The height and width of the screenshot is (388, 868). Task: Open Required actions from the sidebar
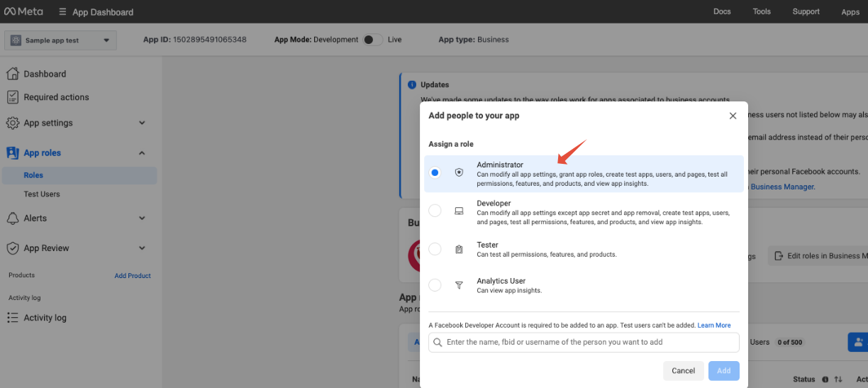(57, 97)
